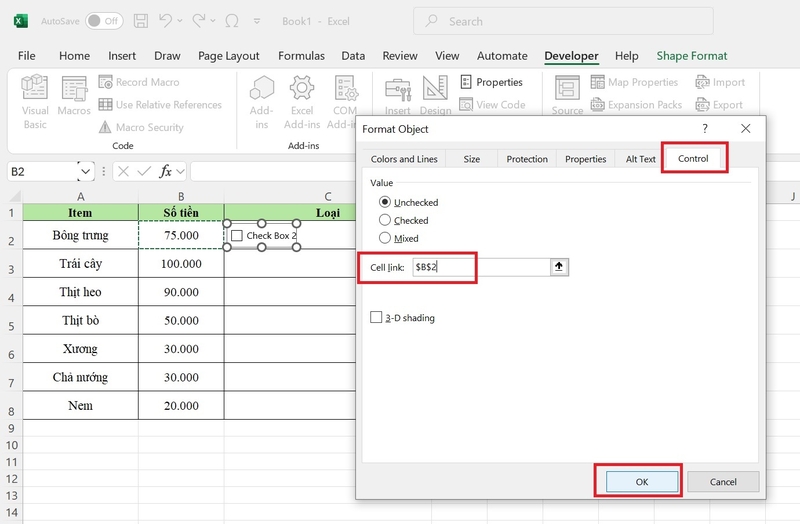Viewport: 800px width, 524px height.
Task: Open the XML Source pane
Action: (x=567, y=95)
